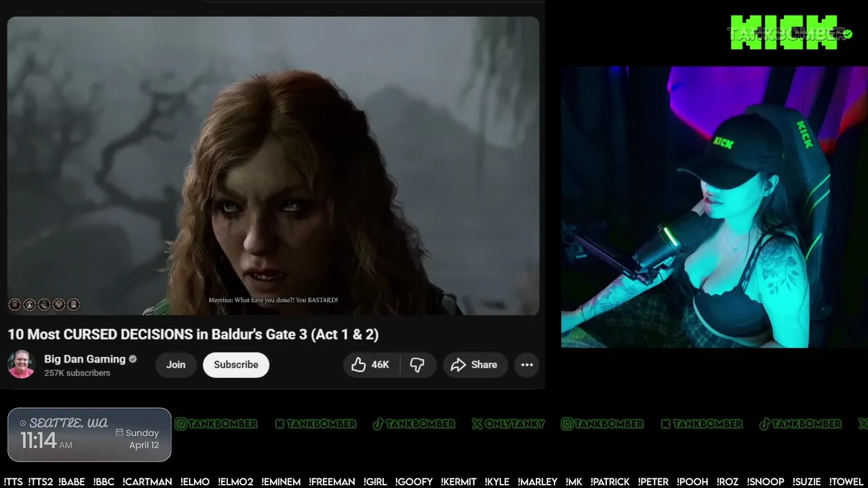Click the !EMINEM command
Image resolution: width=868 pixels, height=488 pixels.
tap(281, 482)
